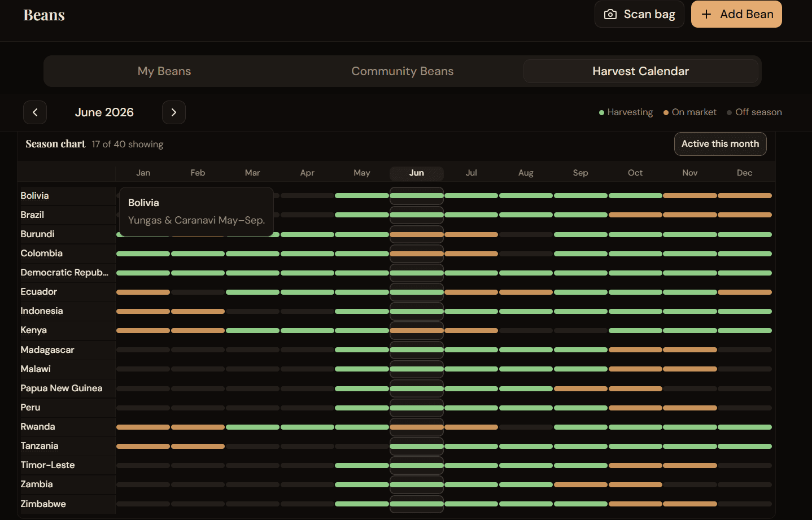Screen dimensions: 812x520
Task: Select the Papua New Guinea row label
Action: [61, 388]
